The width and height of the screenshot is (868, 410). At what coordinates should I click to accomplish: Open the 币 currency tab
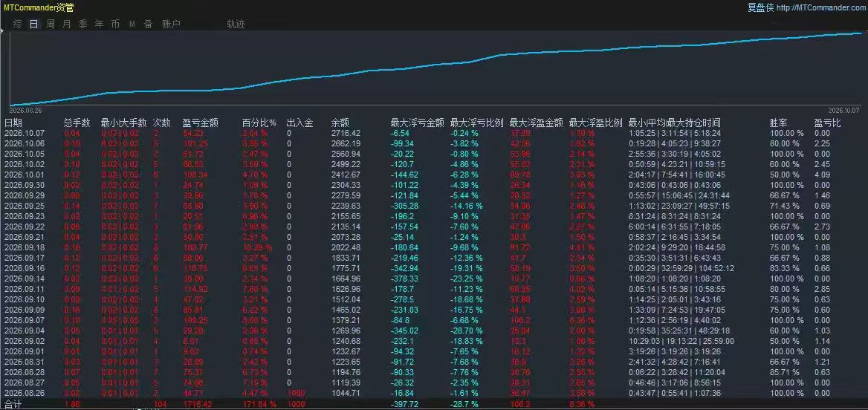pyautogui.click(x=115, y=25)
